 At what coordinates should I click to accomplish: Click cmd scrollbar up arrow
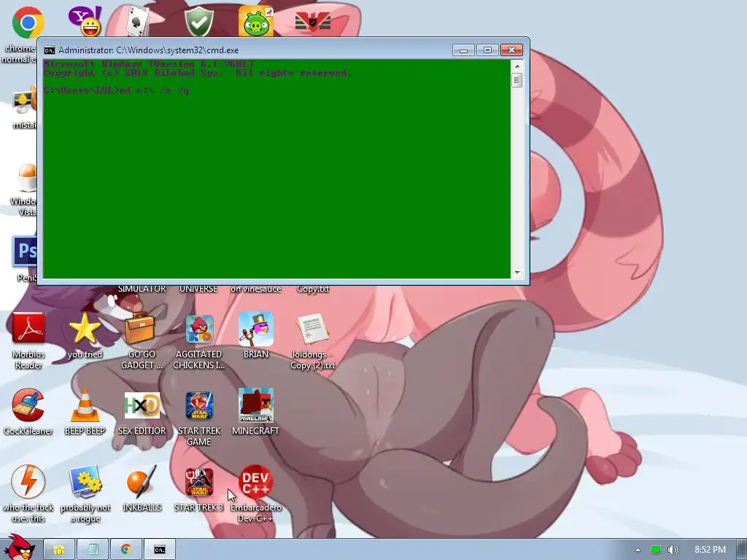tap(517, 66)
